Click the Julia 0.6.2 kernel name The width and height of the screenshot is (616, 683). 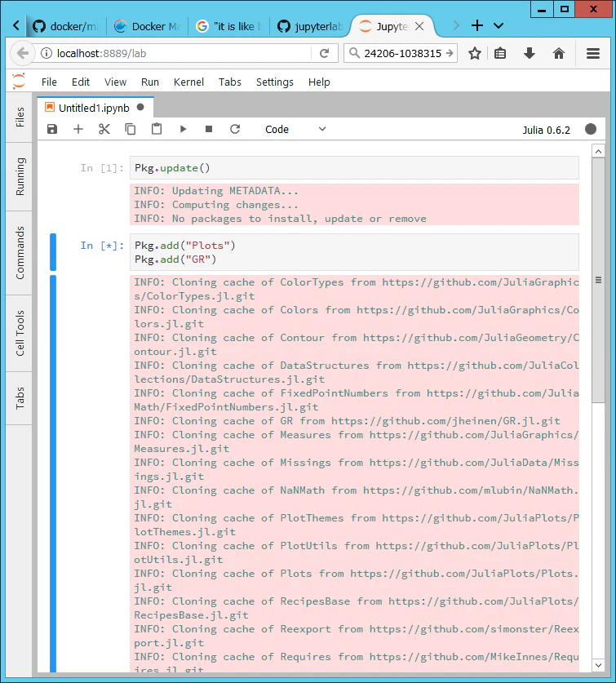point(547,131)
